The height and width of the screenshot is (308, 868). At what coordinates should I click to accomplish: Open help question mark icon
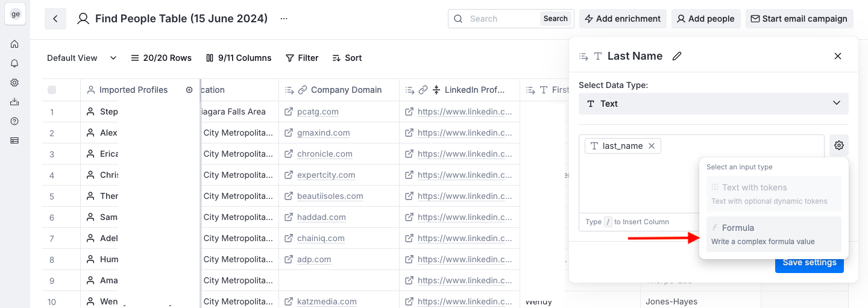[x=14, y=121]
